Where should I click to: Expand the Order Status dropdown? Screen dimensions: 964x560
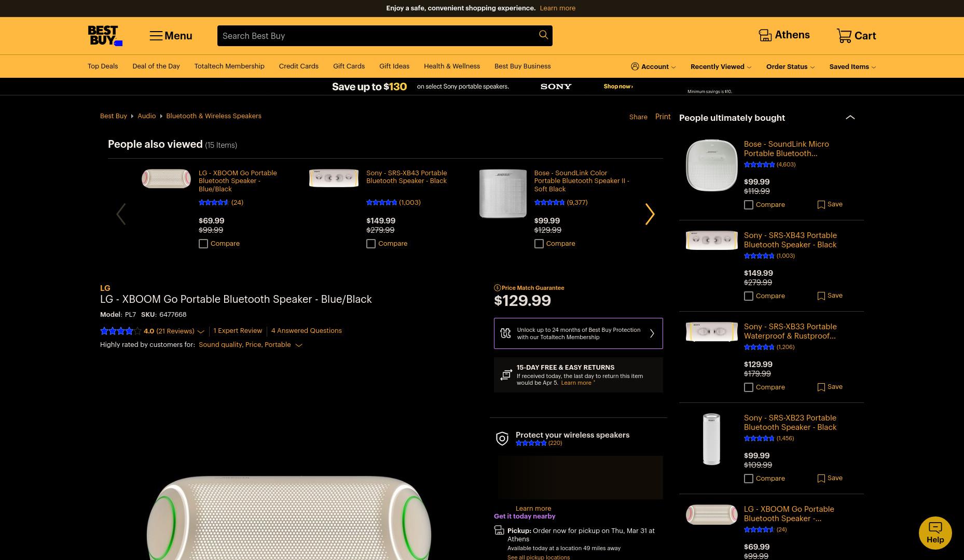[812, 67]
